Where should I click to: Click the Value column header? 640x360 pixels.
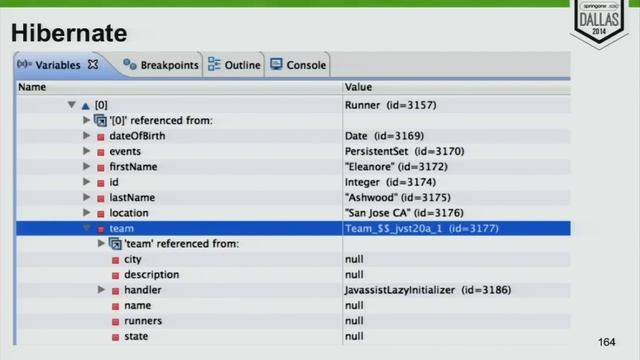pos(456,87)
